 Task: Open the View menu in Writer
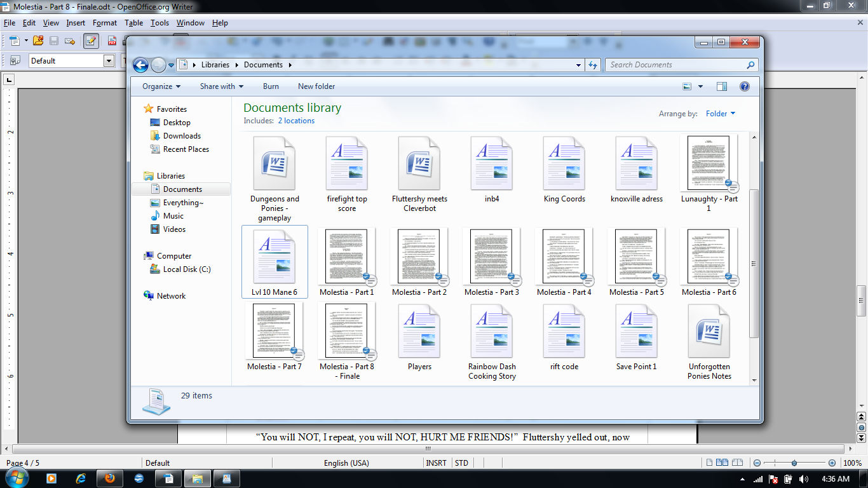pos(51,23)
